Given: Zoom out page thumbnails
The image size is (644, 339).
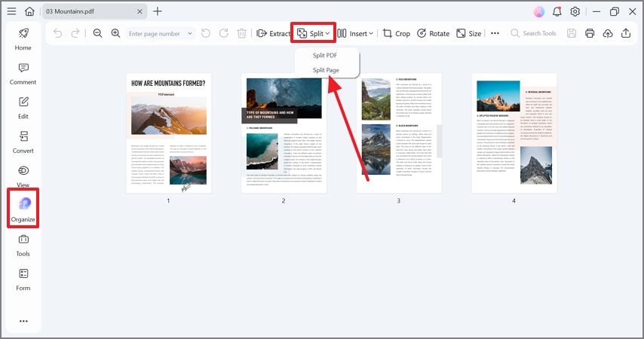Looking at the screenshot, I should [x=97, y=33].
